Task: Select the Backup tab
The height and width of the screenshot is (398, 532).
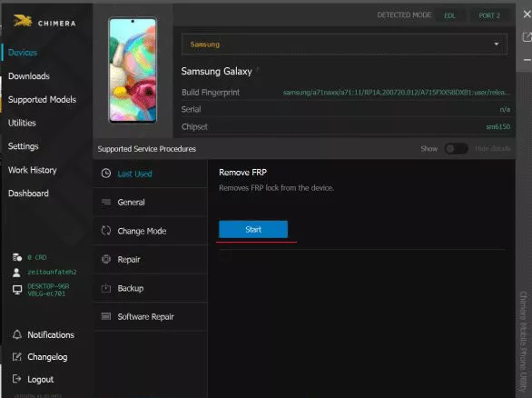Action: [x=151, y=288]
